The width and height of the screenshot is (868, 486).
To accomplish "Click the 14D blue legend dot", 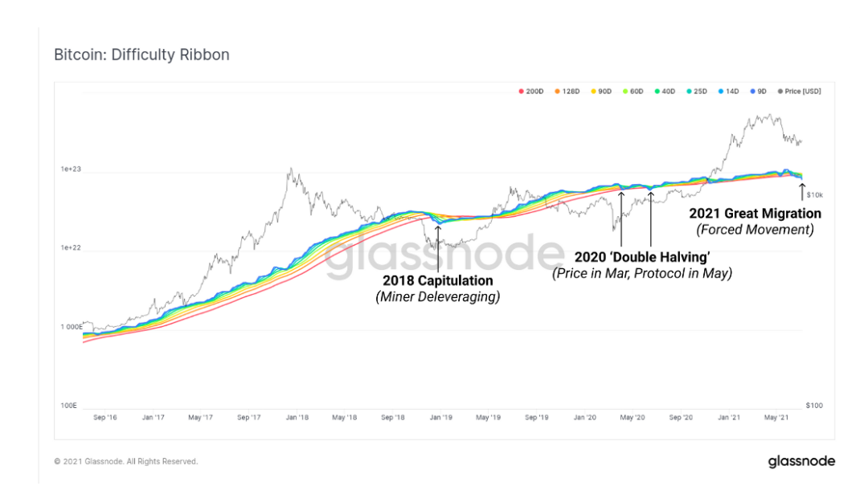I will [721, 92].
